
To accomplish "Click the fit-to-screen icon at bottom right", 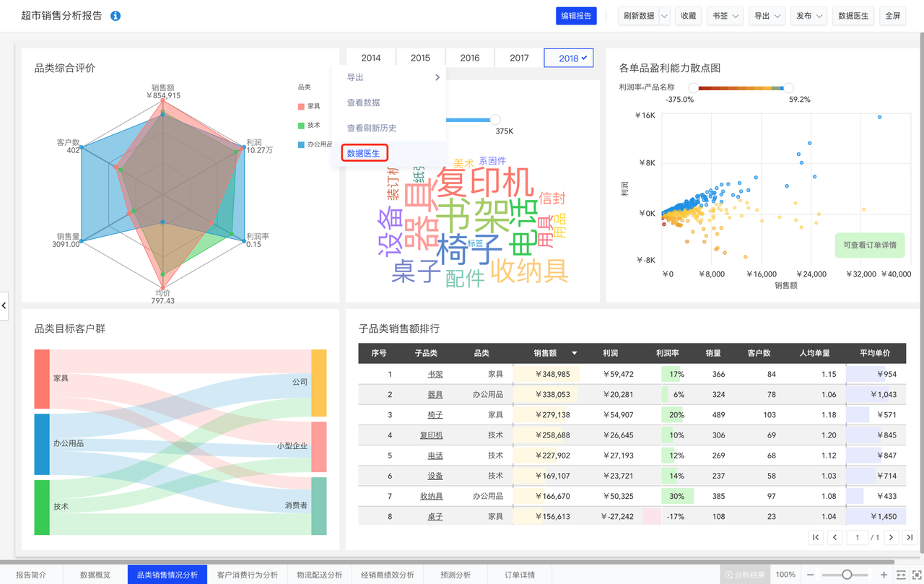I will tap(917, 575).
